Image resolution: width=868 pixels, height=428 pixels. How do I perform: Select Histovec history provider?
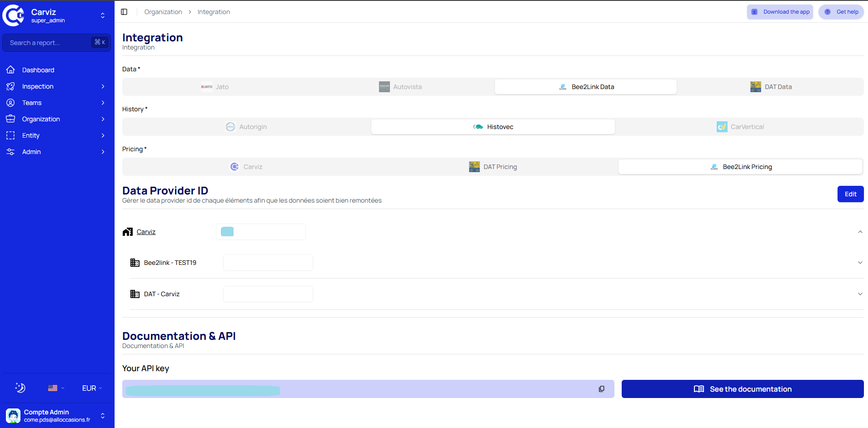pos(493,127)
